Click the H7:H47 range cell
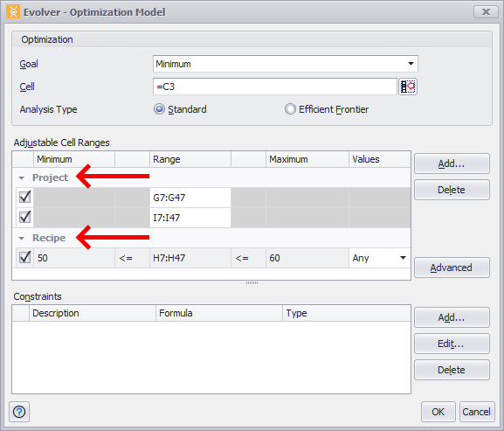The width and height of the screenshot is (504, 431). pos(190,258)
